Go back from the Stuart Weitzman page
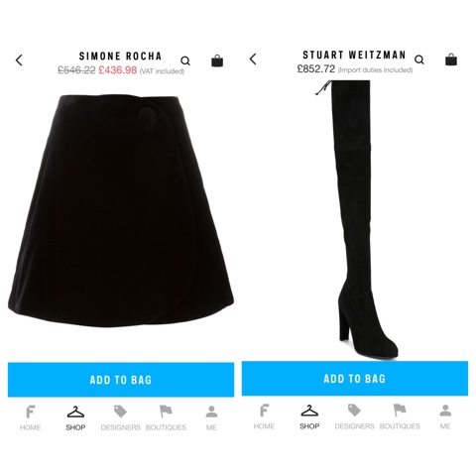 pos(253,59)
